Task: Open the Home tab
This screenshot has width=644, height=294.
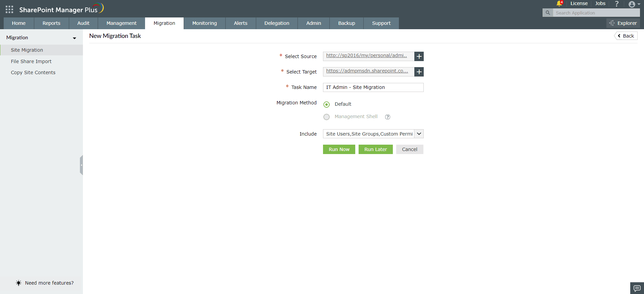Action: (x=19, y=23)
